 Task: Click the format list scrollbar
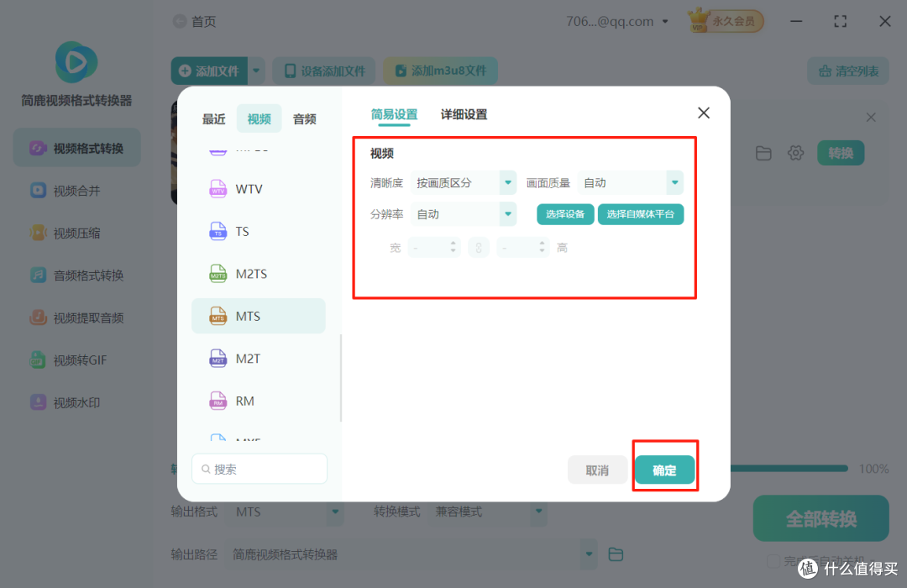pos(341,378)
